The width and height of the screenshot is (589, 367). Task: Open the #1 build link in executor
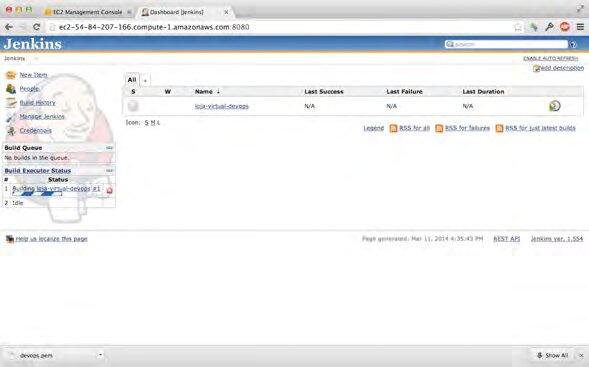[97, 189]
